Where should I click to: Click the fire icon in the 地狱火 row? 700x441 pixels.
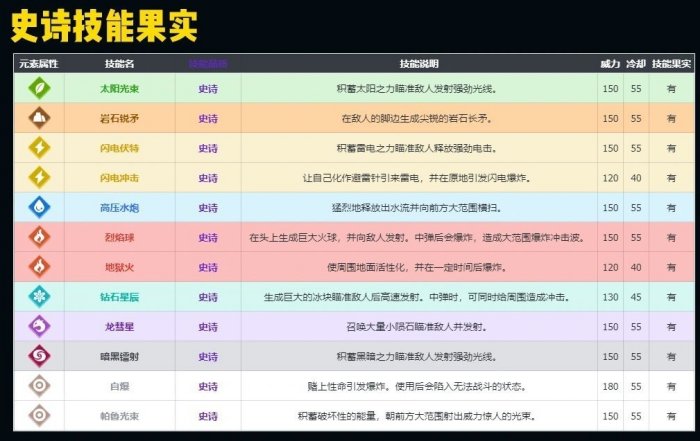tap(38, 267)
